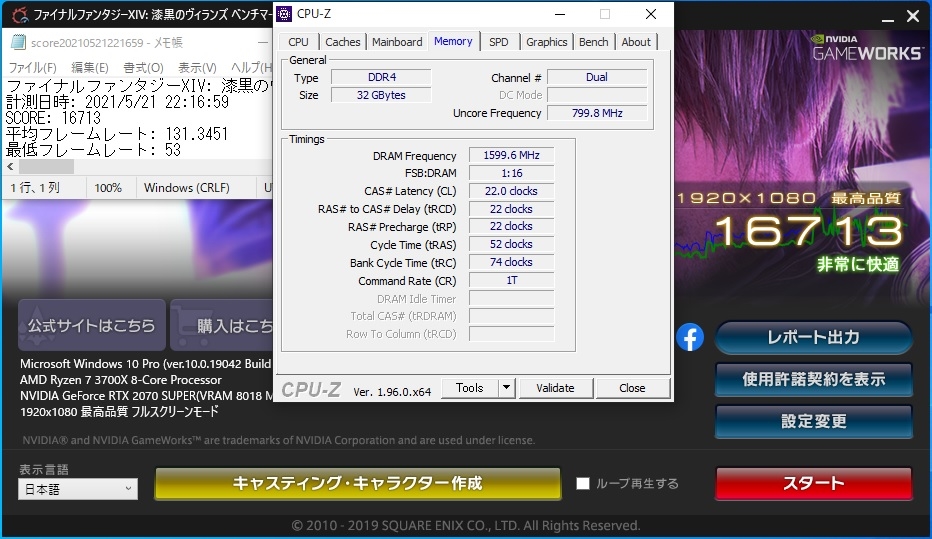Click the Cycle Time (tRAS) 52 clocks value
Viewport: 932px width, 539px height.
pyautogui.click(x=511, y=244)
